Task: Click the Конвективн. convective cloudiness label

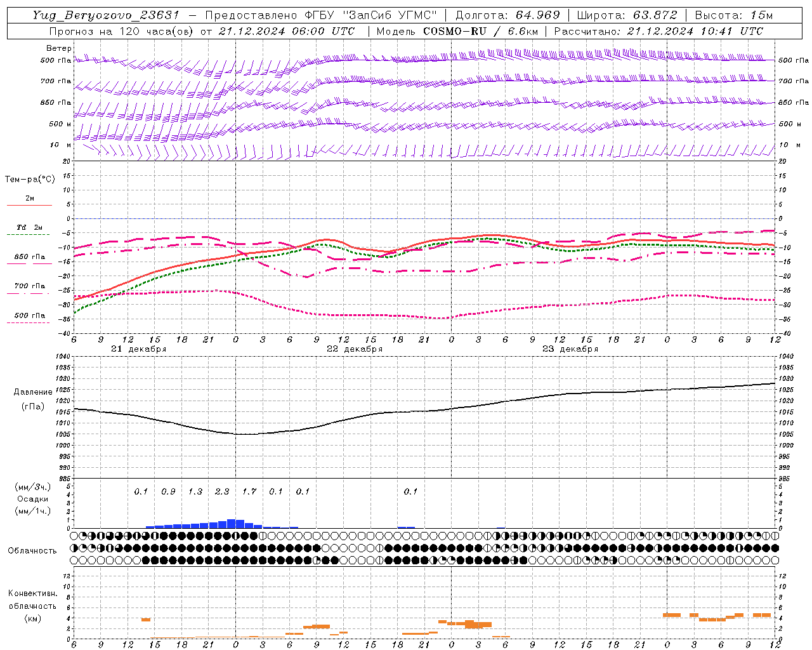Action: (32, 594)
